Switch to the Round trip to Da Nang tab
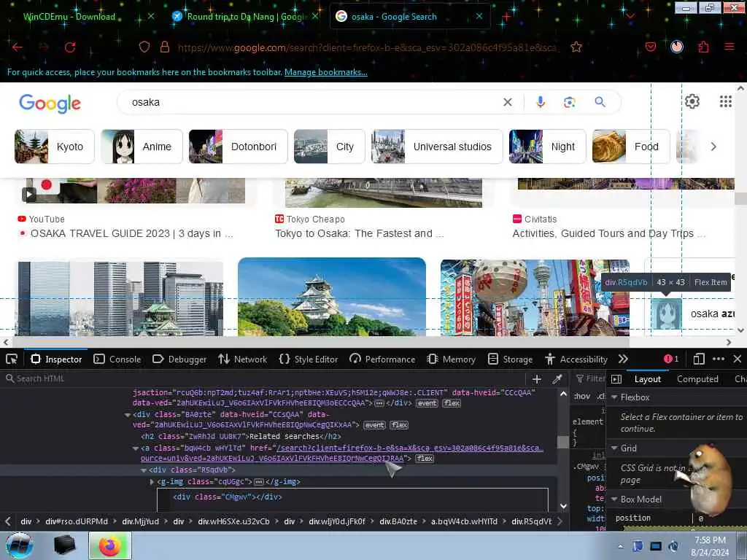The width and height of the screenshot is (747, 560). pyautogui.click(x=245, y=17)
